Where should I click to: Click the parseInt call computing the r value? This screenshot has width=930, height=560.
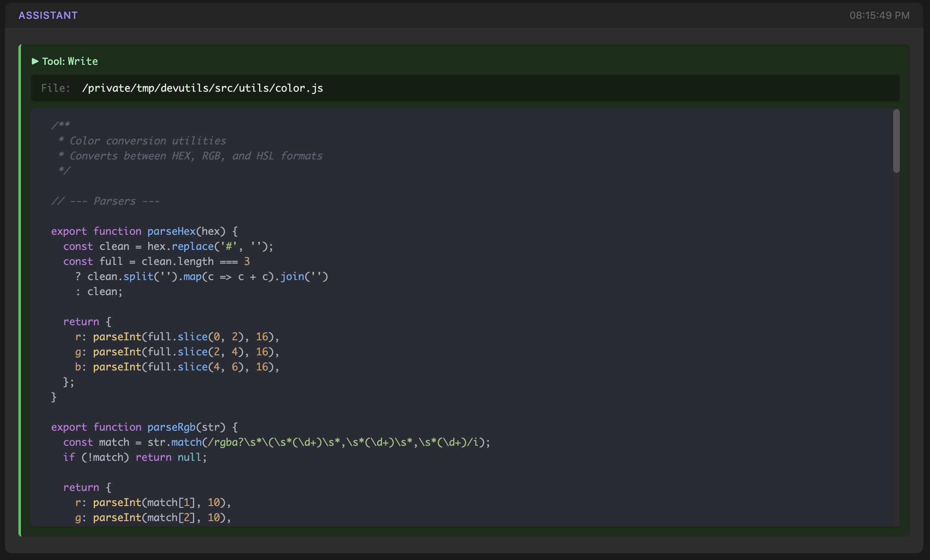pyautogui.click(x=118, y=336)
